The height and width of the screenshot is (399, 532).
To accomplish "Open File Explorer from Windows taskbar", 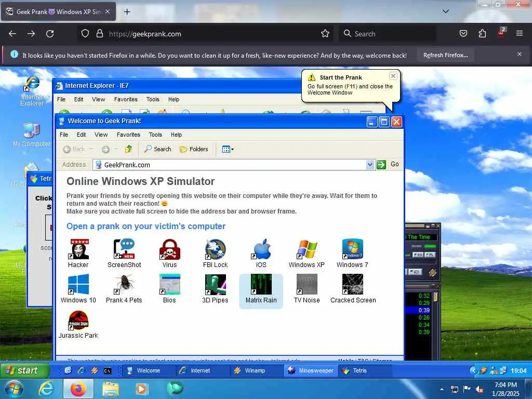I will 111,389.
